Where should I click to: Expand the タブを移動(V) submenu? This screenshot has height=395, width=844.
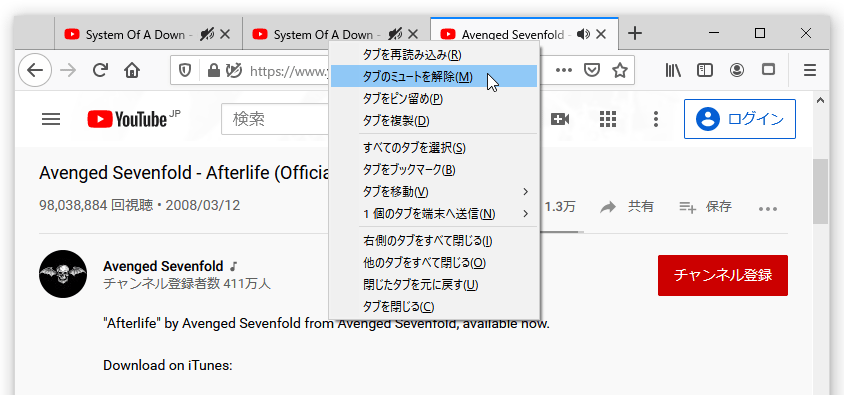434,192
